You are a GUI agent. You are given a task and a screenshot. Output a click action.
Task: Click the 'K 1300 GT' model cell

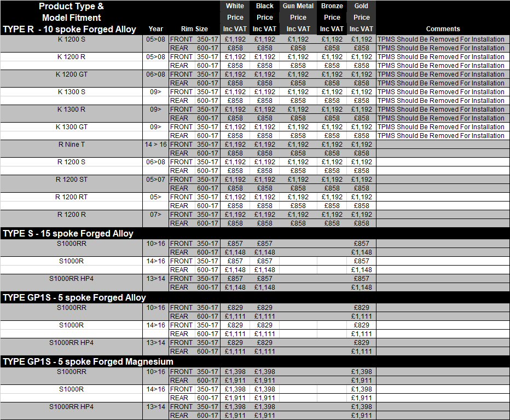coord(71,127)
